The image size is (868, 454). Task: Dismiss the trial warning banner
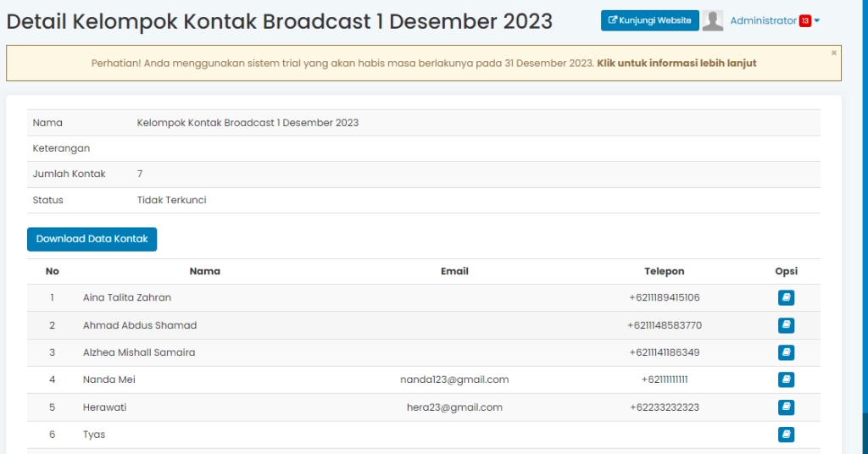click(x=834, y=53)
